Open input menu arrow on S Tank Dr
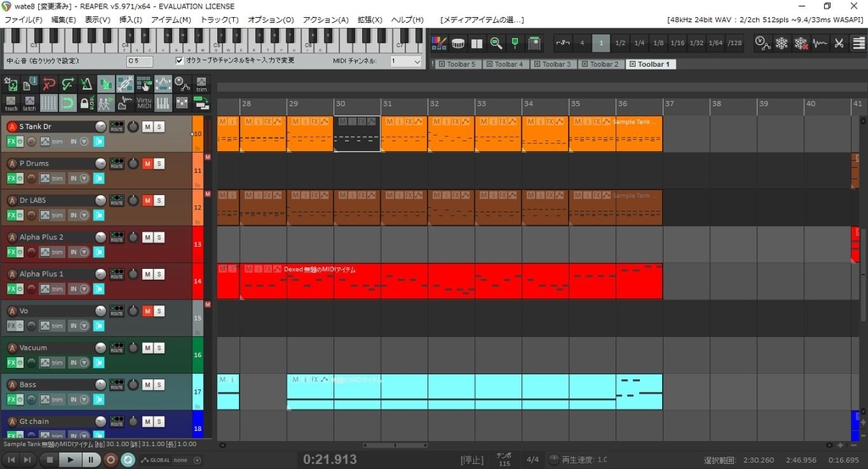 pos(84,142)
